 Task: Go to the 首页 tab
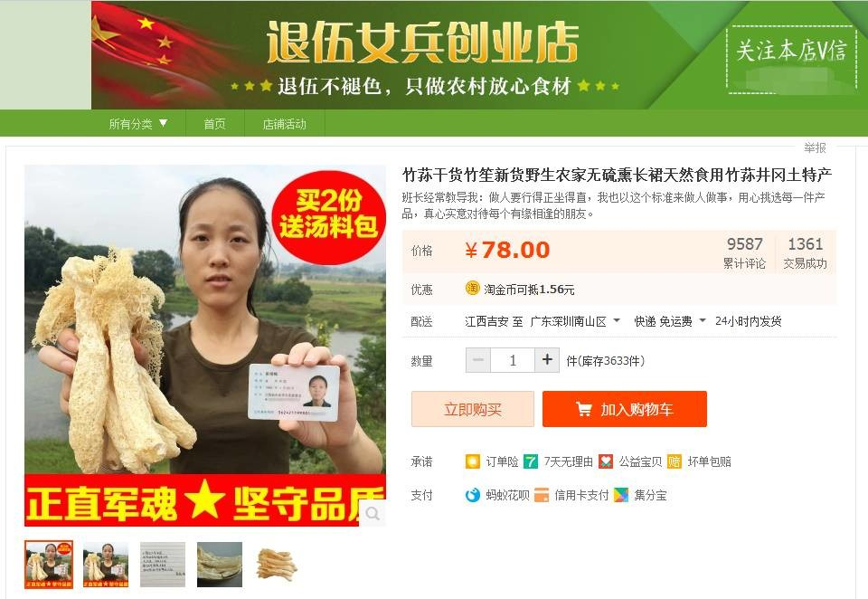pyautogui.click(x=215, y=124)
